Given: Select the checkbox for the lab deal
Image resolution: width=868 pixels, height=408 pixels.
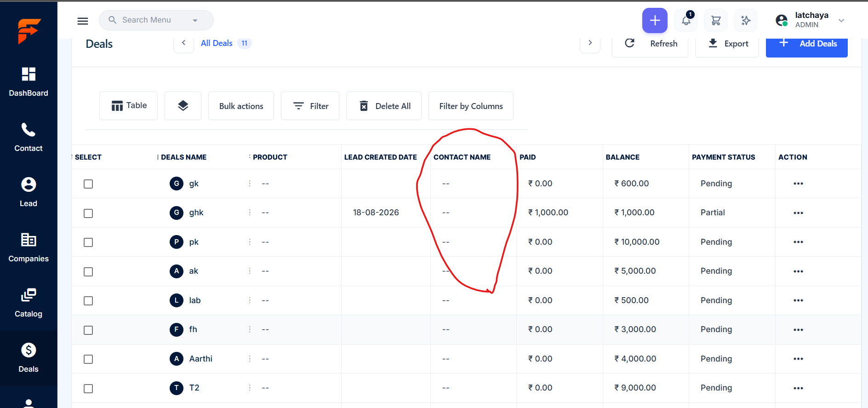Looking at the screenshot, I should [88, 301].
